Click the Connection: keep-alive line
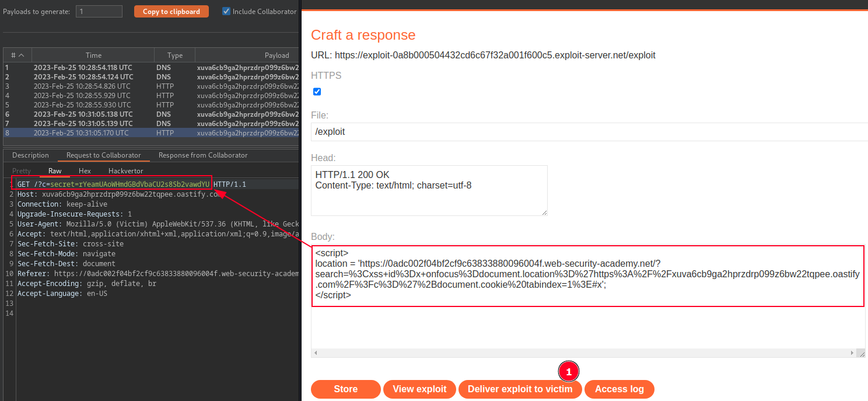Screen dimensions: 868x401 pos(62,204)
